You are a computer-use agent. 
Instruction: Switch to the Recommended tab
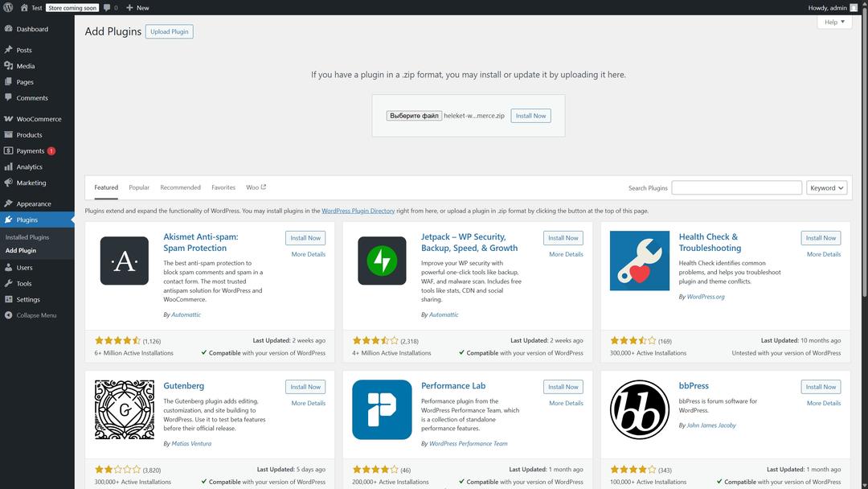tap(180, 187)
